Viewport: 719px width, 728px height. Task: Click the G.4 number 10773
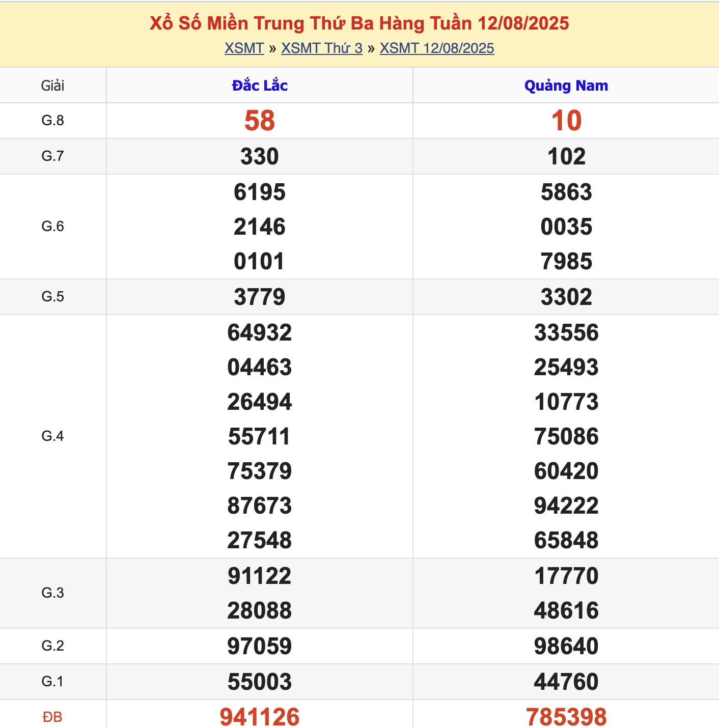point(566,402)
